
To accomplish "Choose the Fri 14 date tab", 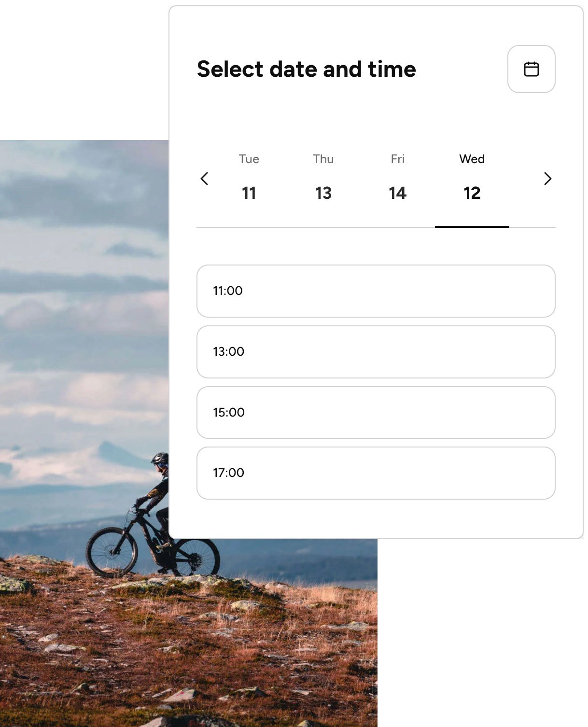I will 398,179.
